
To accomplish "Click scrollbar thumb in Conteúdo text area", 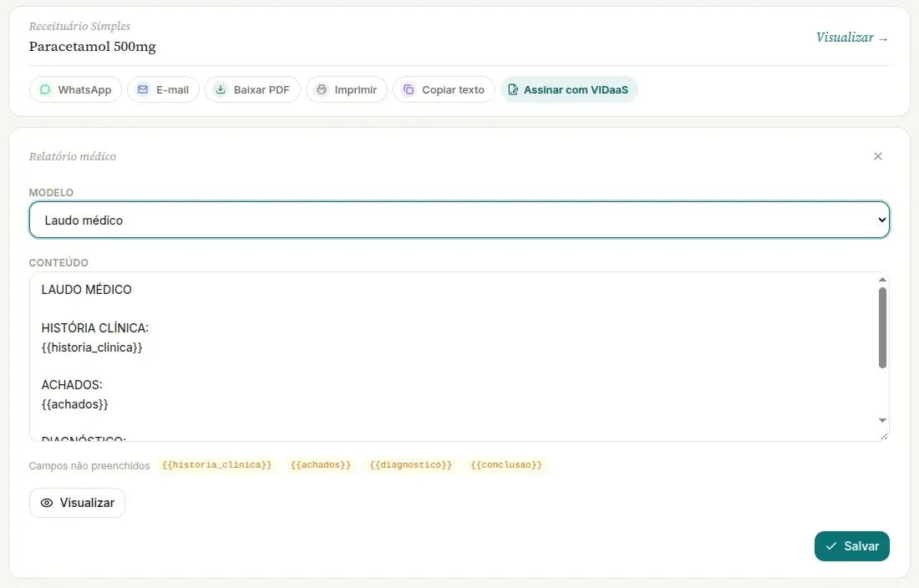I will coord(882,328).
